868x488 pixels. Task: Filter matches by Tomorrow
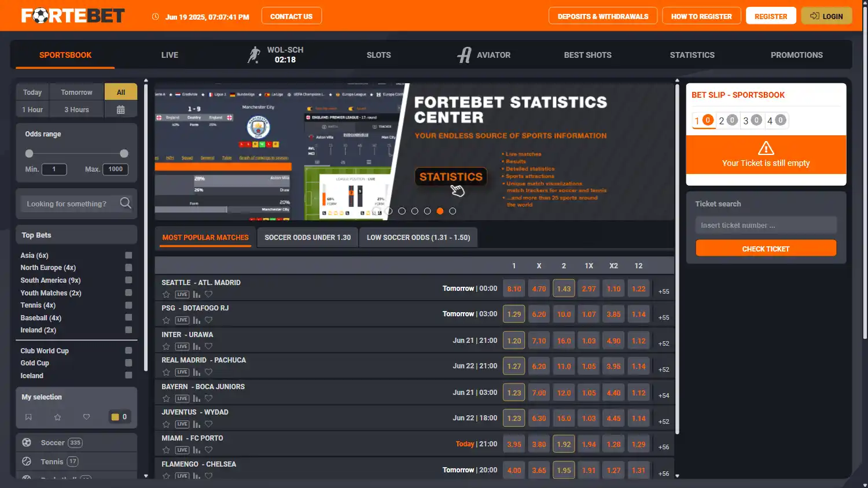pyautogui.click(x=76, y=92)
